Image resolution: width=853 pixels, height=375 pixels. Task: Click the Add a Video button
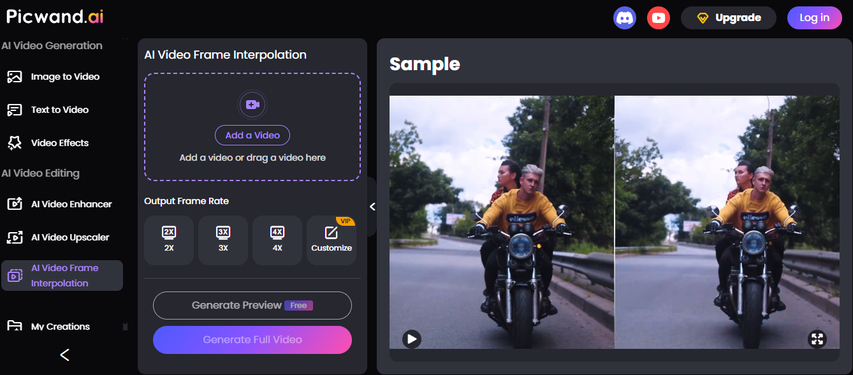click(252, 135)
